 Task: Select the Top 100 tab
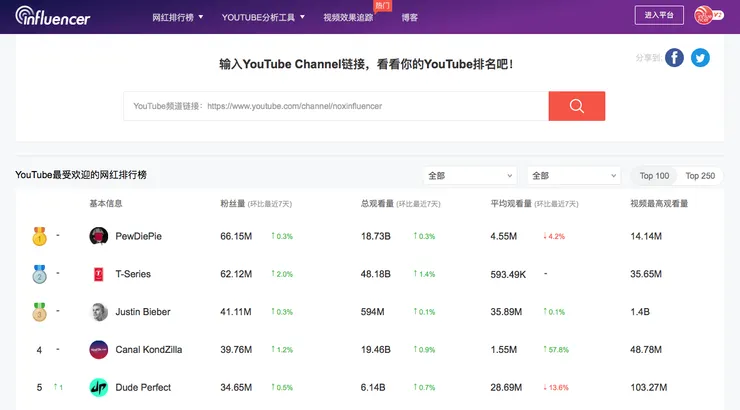tap(654, 176)
